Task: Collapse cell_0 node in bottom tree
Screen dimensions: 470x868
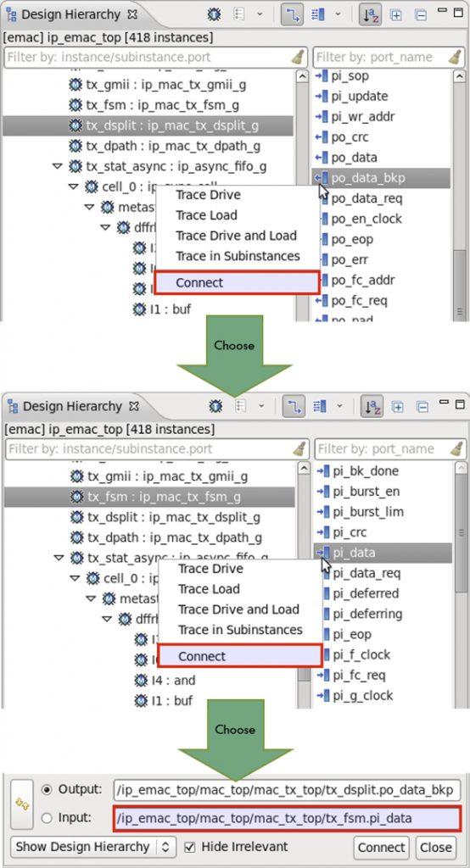Action: click(74, 578)
